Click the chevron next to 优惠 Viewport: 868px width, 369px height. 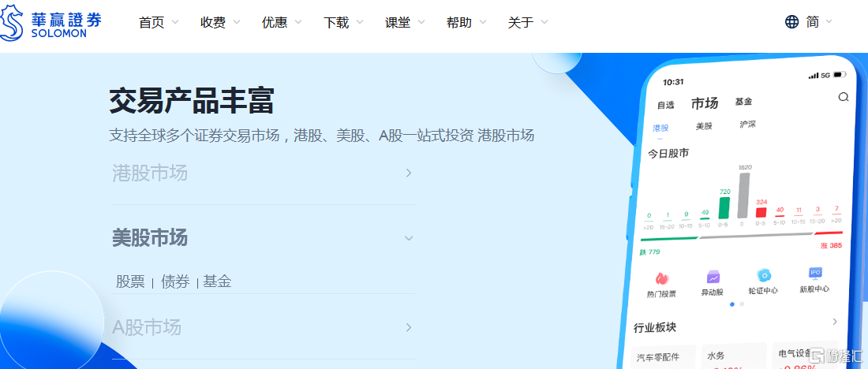[298, 22]
